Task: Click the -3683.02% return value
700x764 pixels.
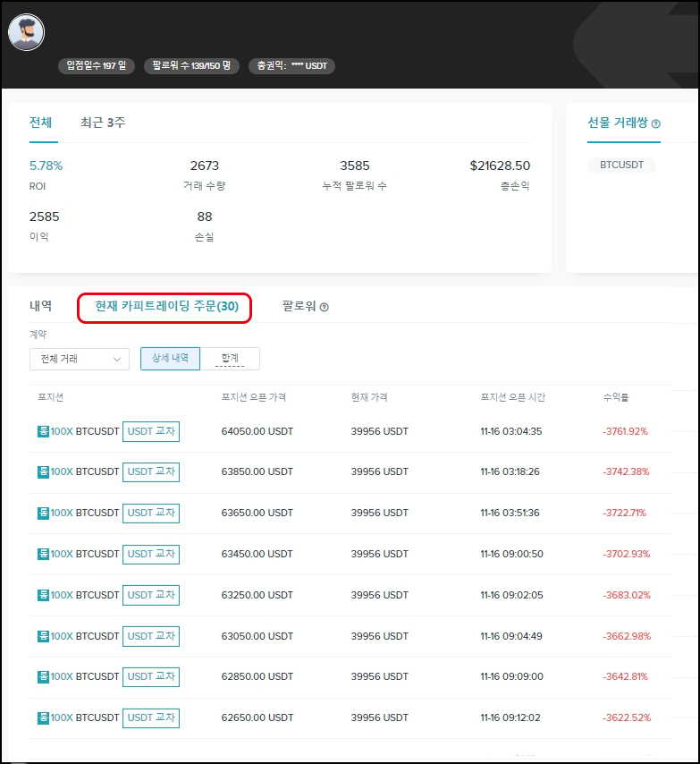Action: pyautogui.click(x=627, y=595)
